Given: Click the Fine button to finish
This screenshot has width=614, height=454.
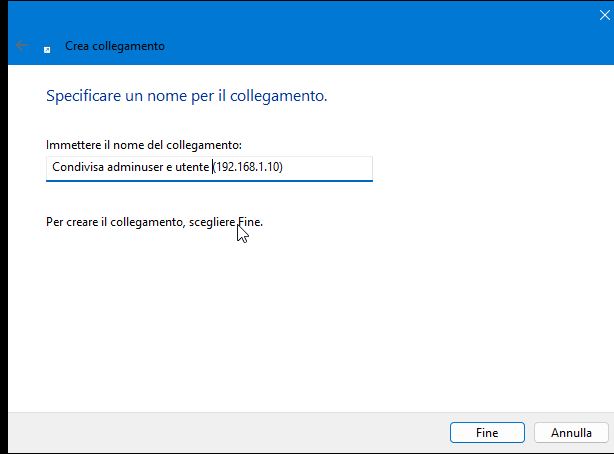Looking at the screenshot, I should click(x=487, y=432).
